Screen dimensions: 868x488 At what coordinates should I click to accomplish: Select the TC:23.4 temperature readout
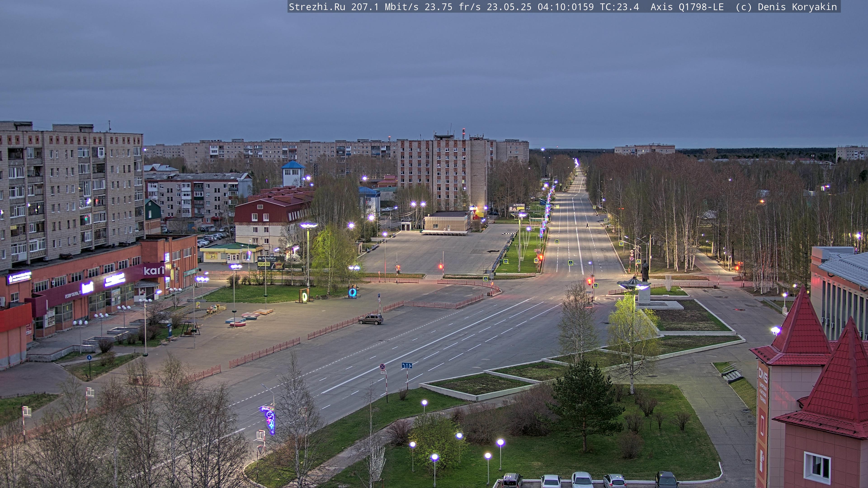[x=619, y=7]
